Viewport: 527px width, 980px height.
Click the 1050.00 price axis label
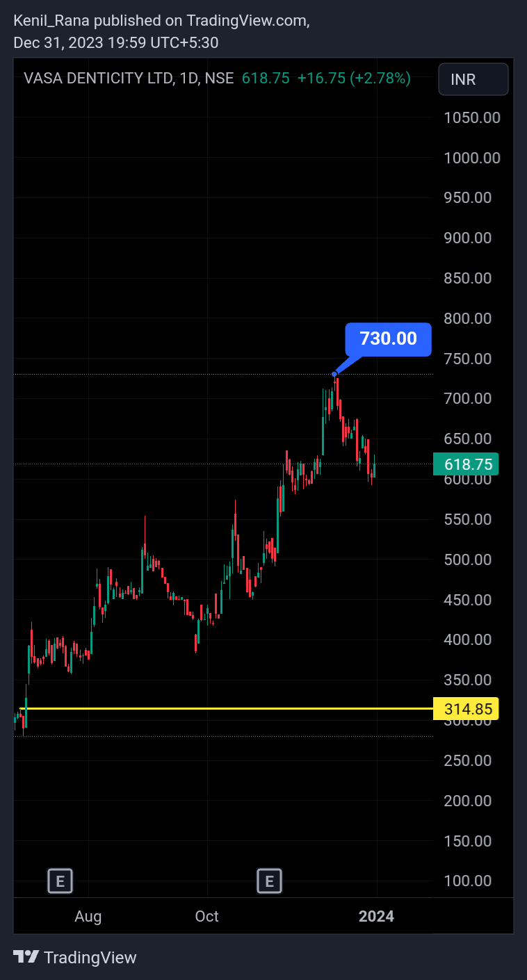[472, 117]
